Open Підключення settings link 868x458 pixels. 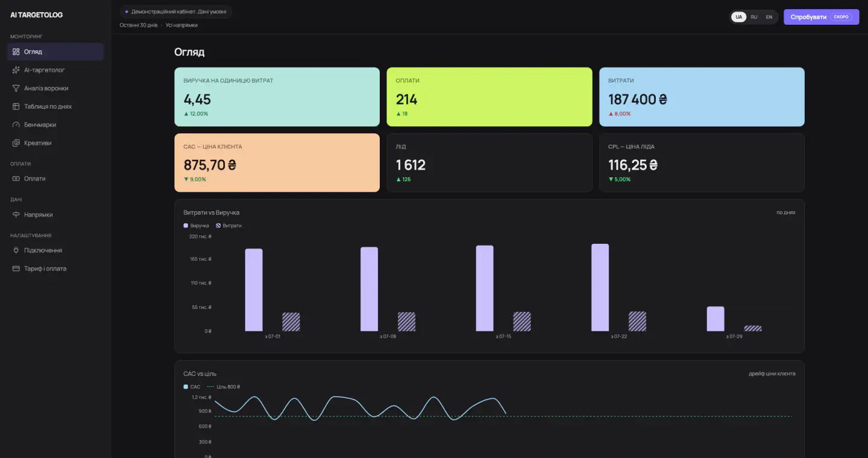pos(55,250)
